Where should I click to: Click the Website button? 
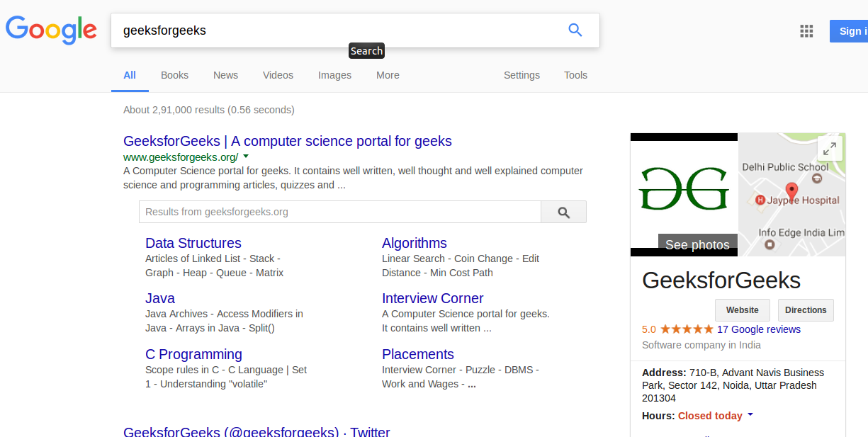click(742, 310)
